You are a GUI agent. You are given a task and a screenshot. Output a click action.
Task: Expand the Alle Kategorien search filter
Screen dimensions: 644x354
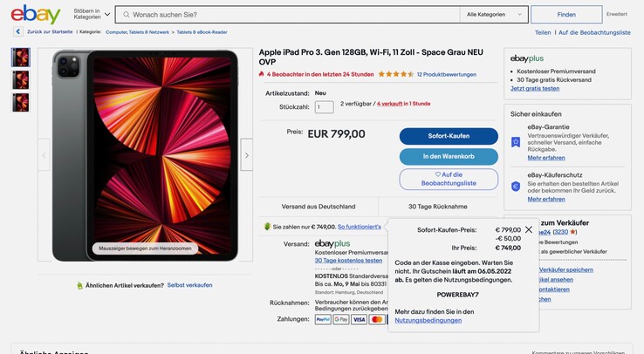497,15
